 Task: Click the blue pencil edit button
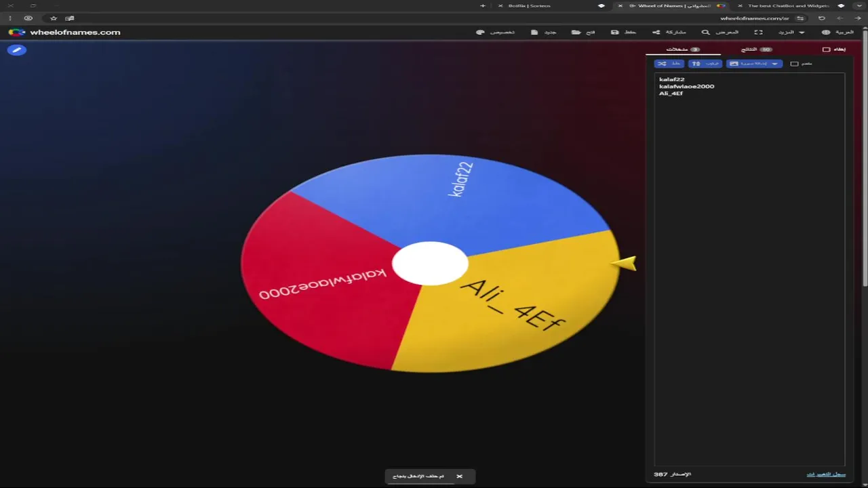(17, 49)
